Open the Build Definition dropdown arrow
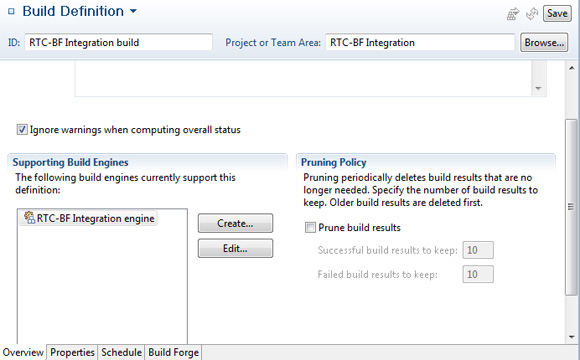 click(133, 11)
